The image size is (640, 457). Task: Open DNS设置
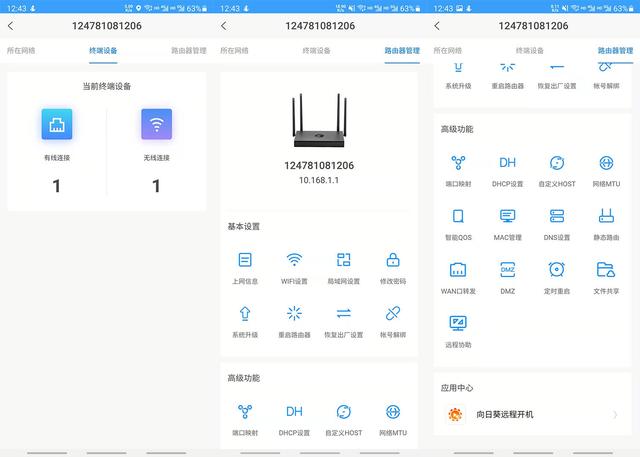pyautogui.click(x=557, y=224)
